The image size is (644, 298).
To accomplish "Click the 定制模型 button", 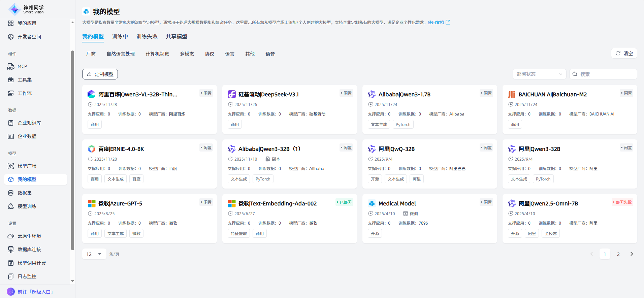I will pos(100,74).
